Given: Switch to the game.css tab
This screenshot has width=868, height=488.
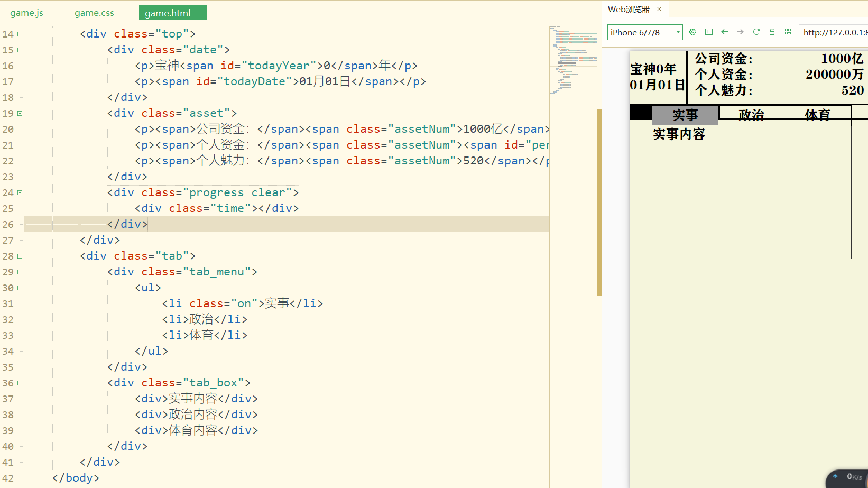Looking at the screenshot, I should pos(94,13).
